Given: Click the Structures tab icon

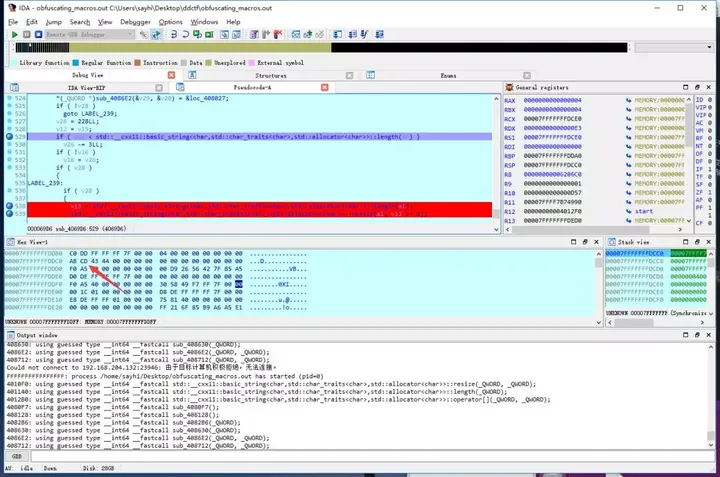Looking at the screenshot, I should [x=192, y=75].
